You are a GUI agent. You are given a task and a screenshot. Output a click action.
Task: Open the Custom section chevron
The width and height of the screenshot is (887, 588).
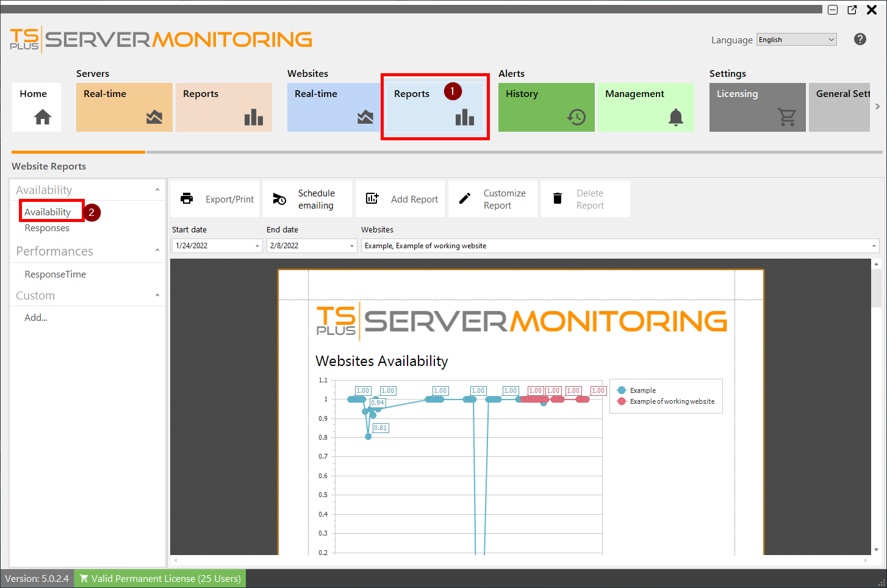pyautogui.click(x=157, y=295)
